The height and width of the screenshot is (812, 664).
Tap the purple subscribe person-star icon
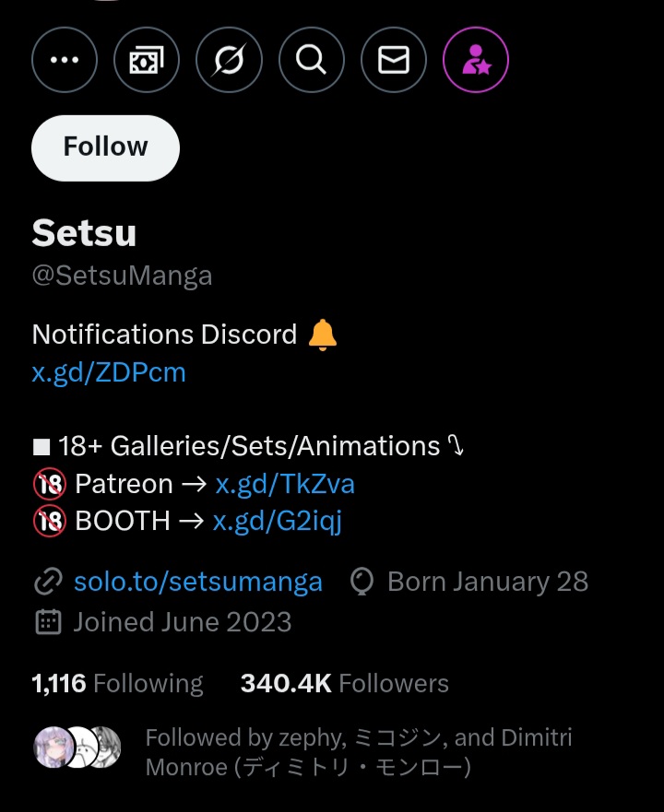pyautogui.click(x=476, y=60)
